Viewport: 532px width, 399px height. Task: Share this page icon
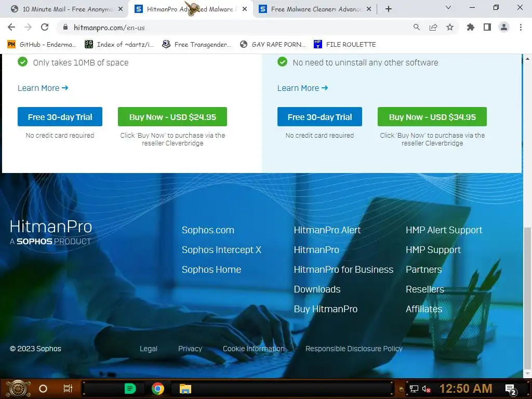(x=433, y=27)
